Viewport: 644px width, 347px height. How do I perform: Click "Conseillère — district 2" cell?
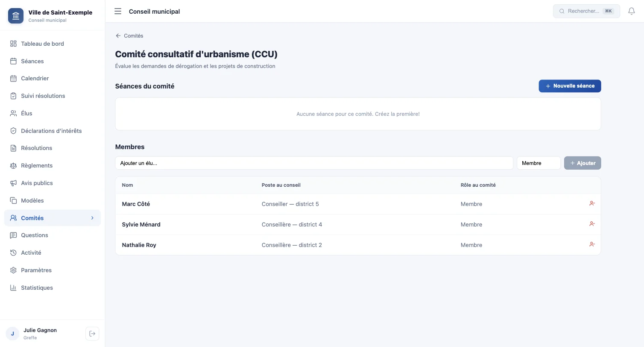click(x=292, y=245)
